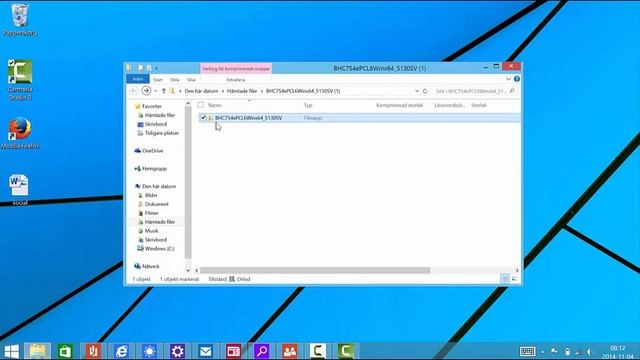The height and width of the screenshot is (360, 640).
Task: Go up one folder level
Action: (164, 91)
